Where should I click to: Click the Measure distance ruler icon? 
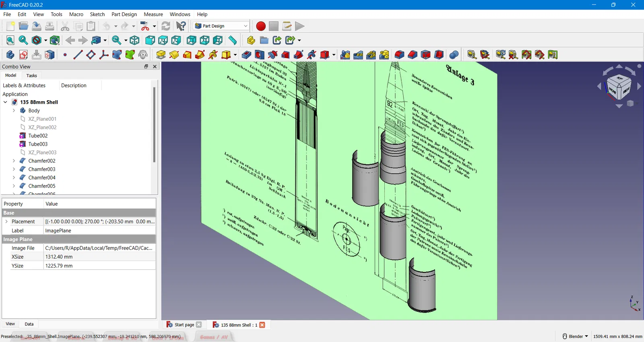(x=233, y=40)
